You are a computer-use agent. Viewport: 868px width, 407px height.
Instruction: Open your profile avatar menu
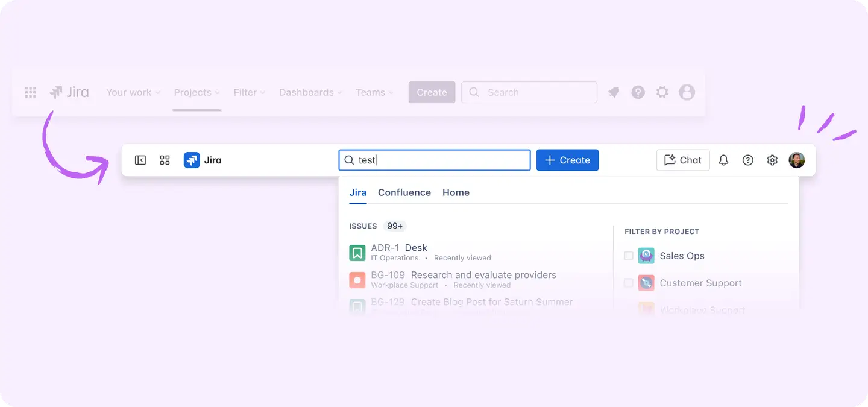point(796,160)
